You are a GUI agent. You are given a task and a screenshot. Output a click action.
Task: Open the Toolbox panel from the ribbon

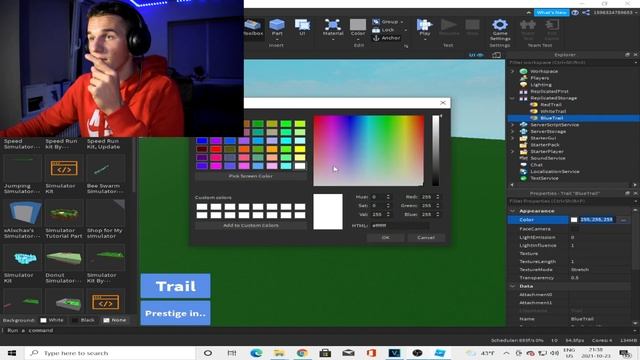coord(253,28)
